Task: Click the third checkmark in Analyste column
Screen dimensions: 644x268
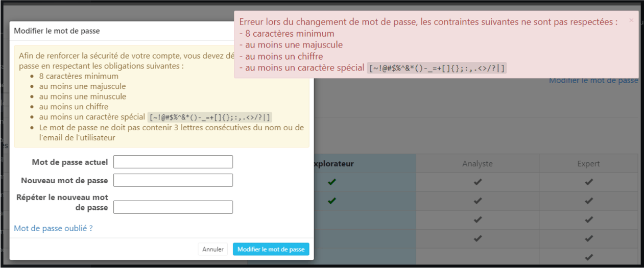Action: (478, 220)
